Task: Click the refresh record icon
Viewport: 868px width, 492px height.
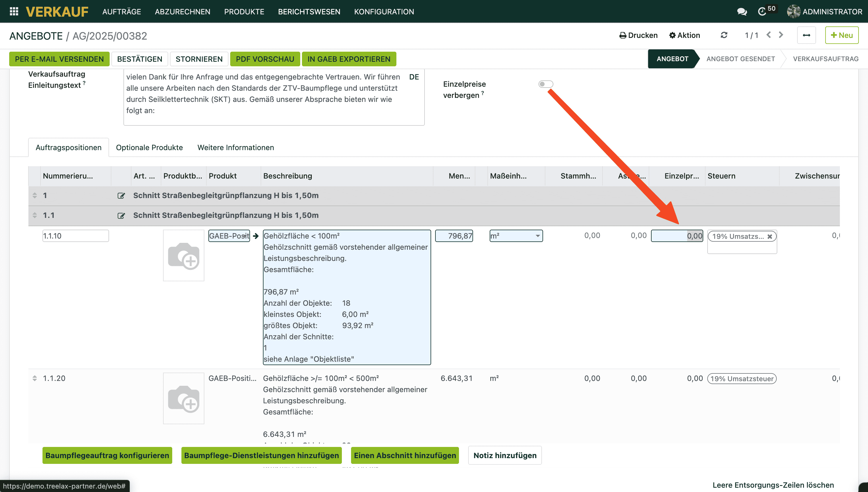Action: [724, 35]
